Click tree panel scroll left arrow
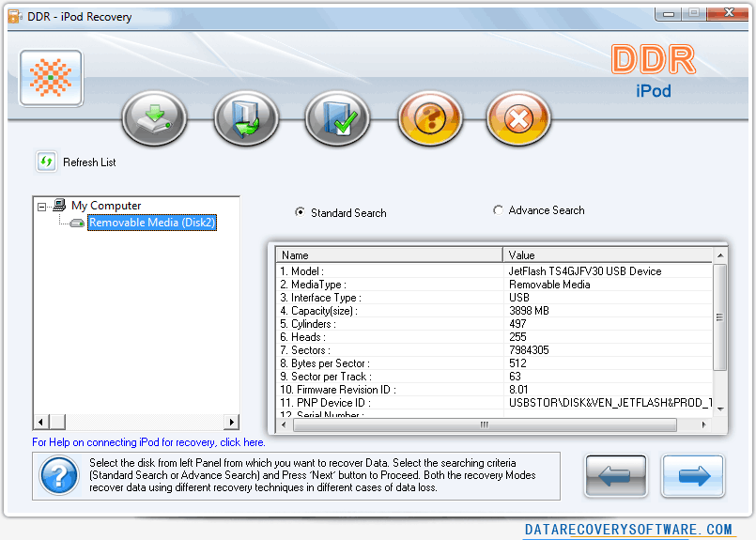The width and height of the screenshot is (756, 540). coord(41,422)
